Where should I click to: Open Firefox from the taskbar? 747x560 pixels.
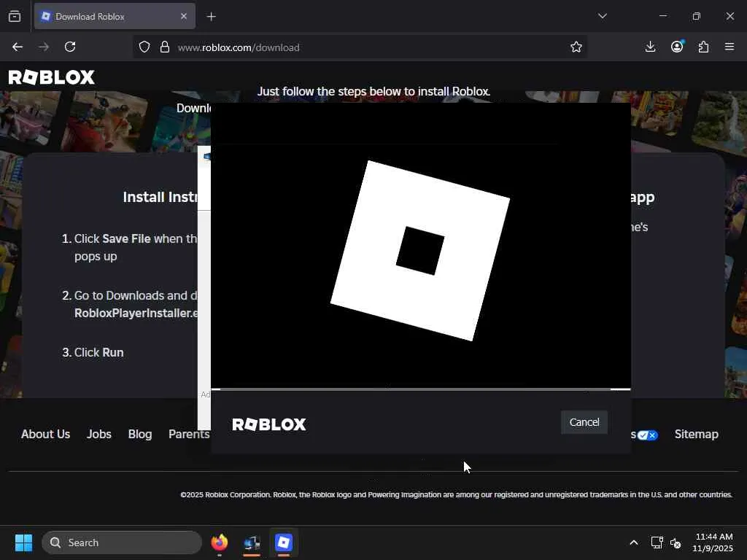tap(220, 542)
